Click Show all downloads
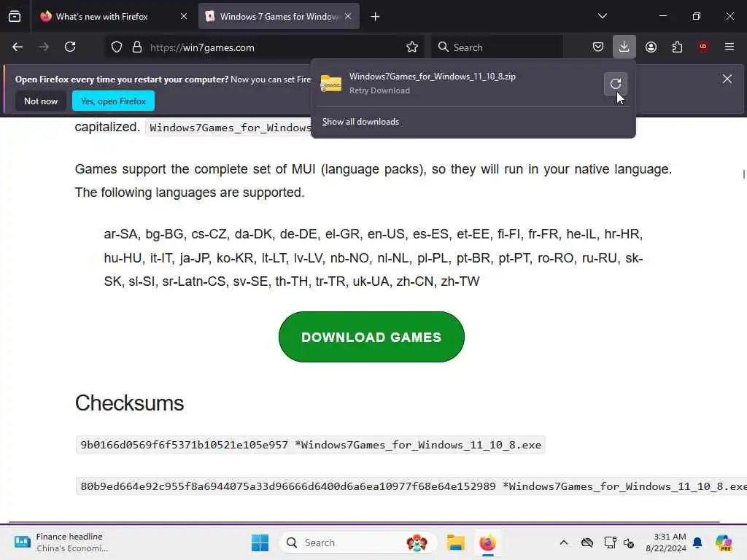The image size is (747, 560). coord(360,122)
